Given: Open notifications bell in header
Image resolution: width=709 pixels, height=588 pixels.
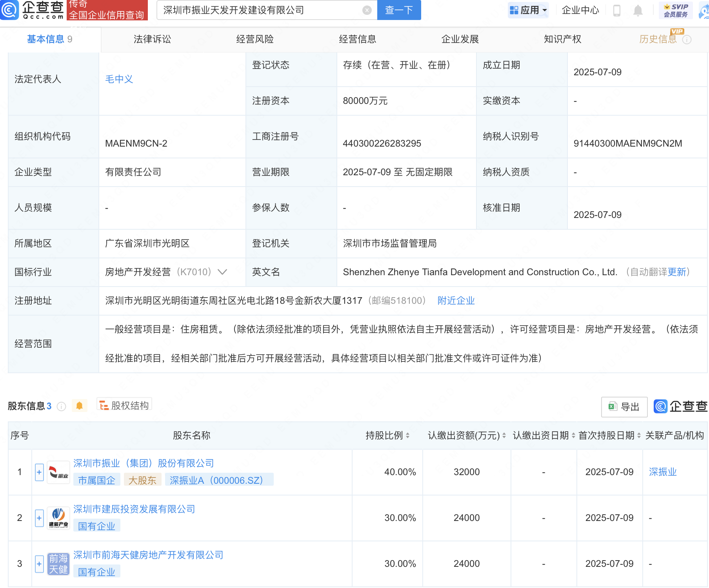Looking at the screenshot, I should pyautogui.click(x=638, y=11).
